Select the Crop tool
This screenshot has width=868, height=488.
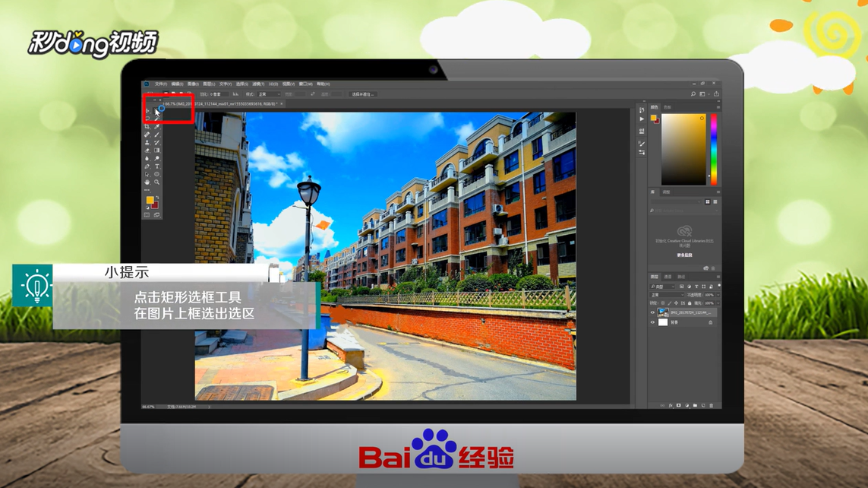[147, 126]
